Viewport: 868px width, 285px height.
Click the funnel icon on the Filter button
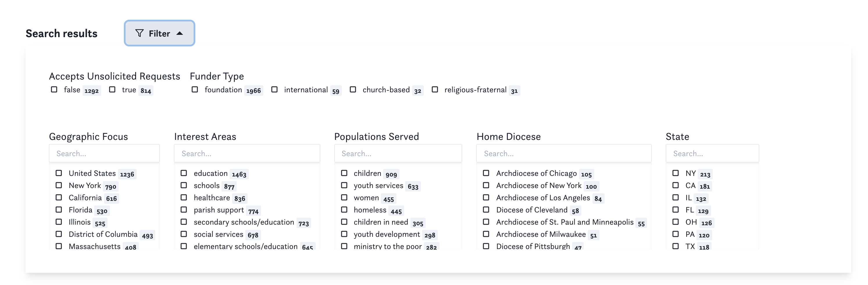point(140,33)
